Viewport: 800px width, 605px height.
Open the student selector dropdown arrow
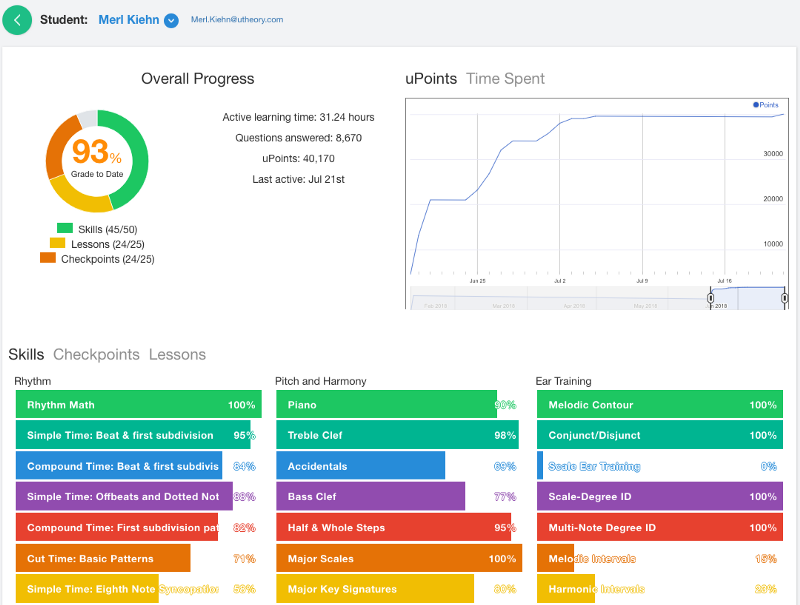click(x=171, y=20)
